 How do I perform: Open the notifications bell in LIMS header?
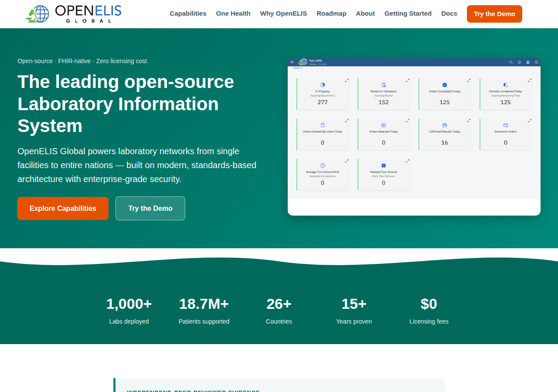pos(519,62)
